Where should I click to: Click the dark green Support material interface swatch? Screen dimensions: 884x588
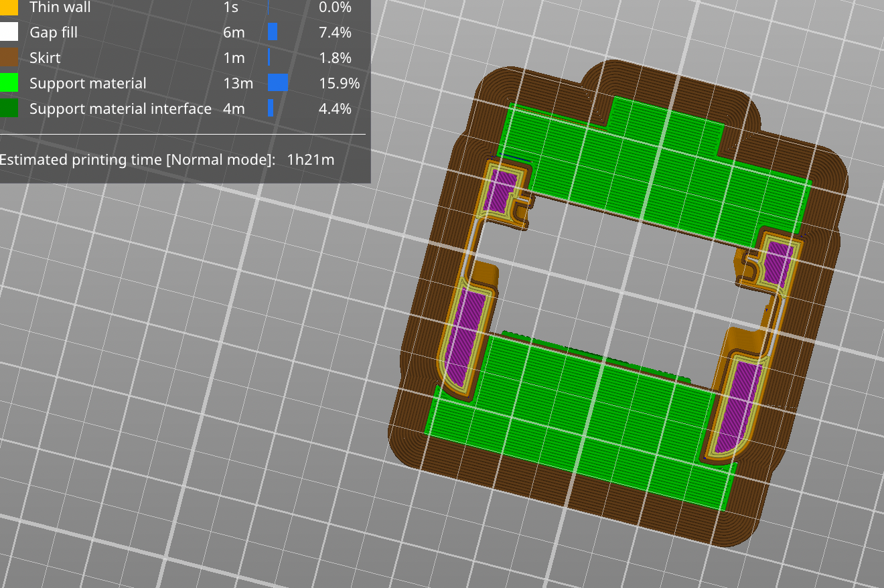(x=9, y=108)
